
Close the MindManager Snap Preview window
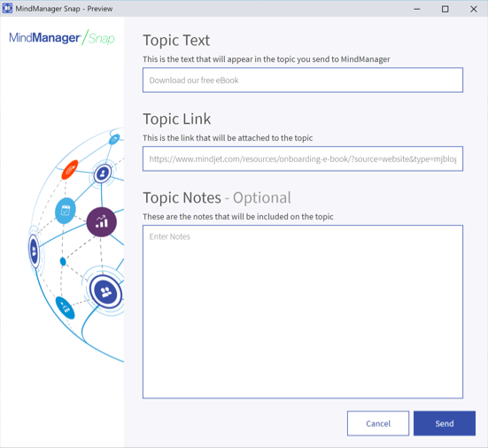point(473,9)
